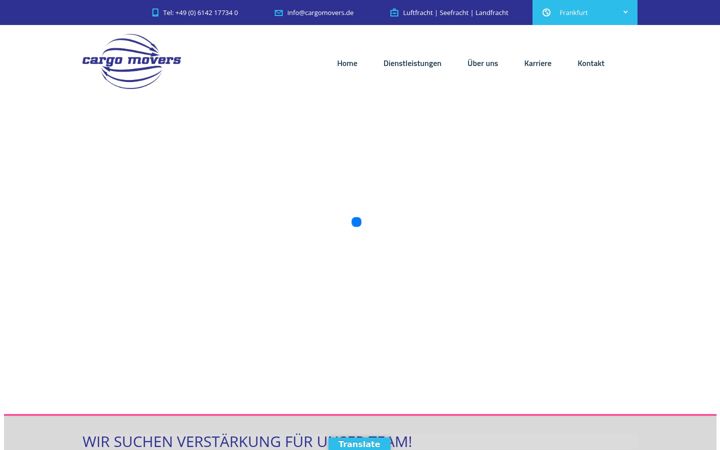Click the Translate button at the bottom

[359, 444]
